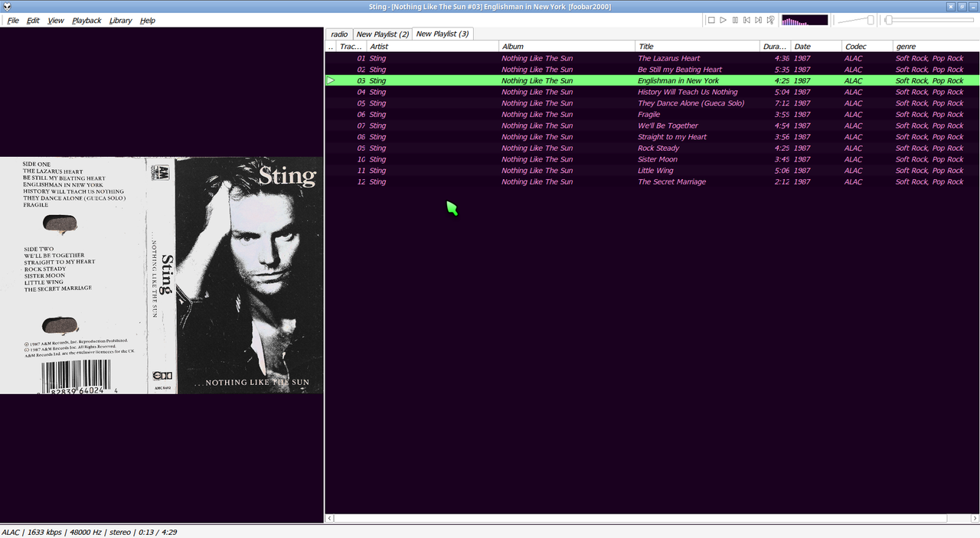The width and height of the screenshot is (980, 538).
Task: Switch to the radio playlist tab
Action: [339, 34]
